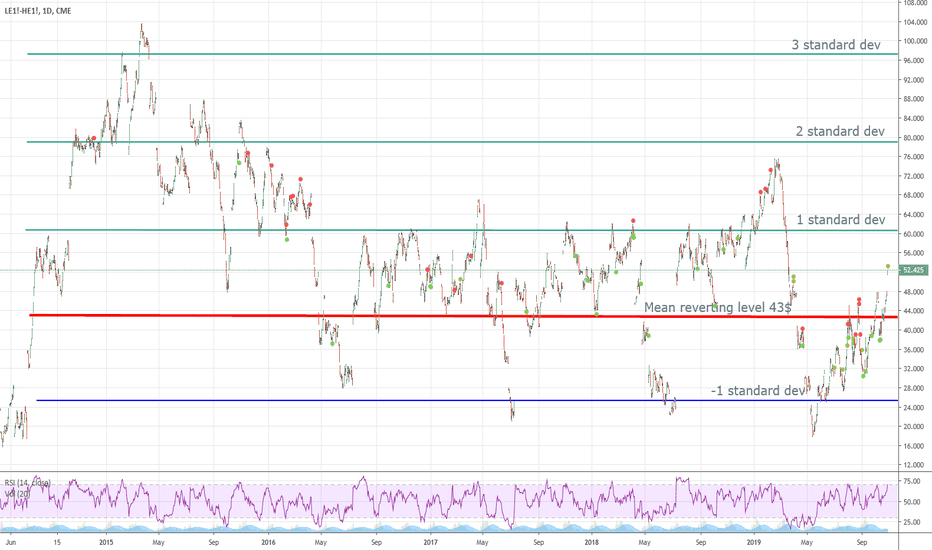Select the green 2 standard dev line
This screenshot has width=932, height=550.
pos(462,142)
